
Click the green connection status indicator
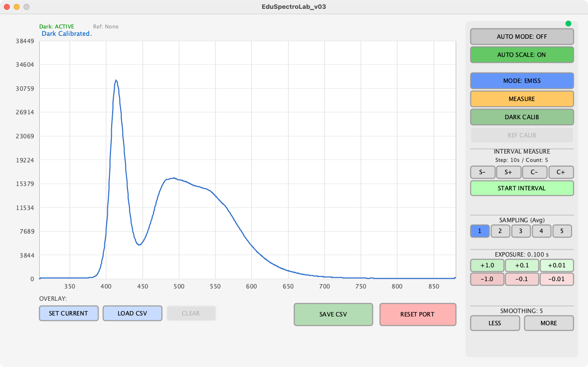[568, 23]
